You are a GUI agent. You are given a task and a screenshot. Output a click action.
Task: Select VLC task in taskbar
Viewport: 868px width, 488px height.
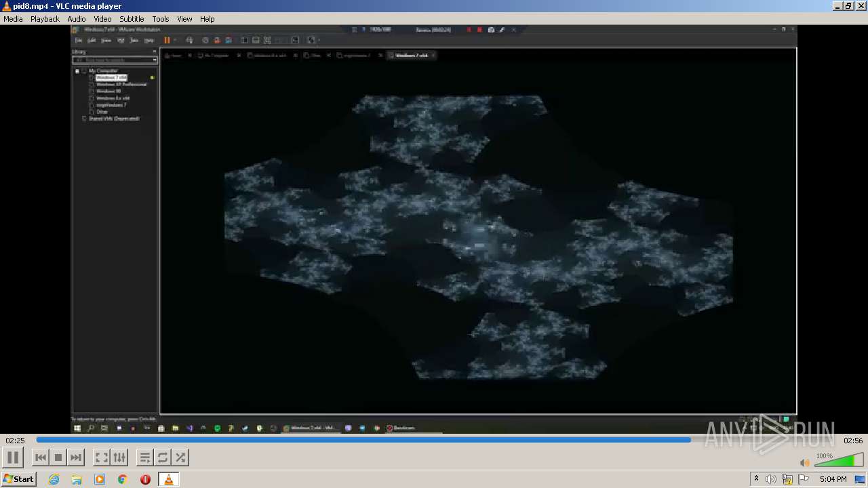tap(169, 479)
